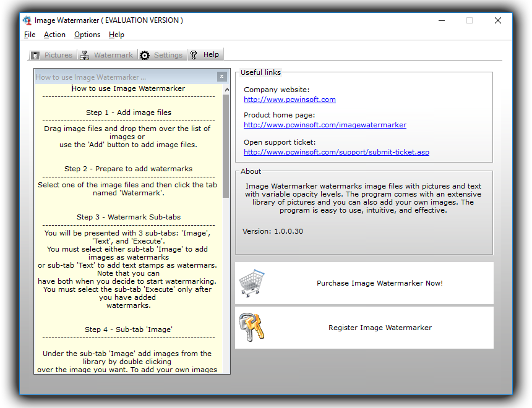Select the Help tab
Screen dimensions: 532x408
point(205,54)
